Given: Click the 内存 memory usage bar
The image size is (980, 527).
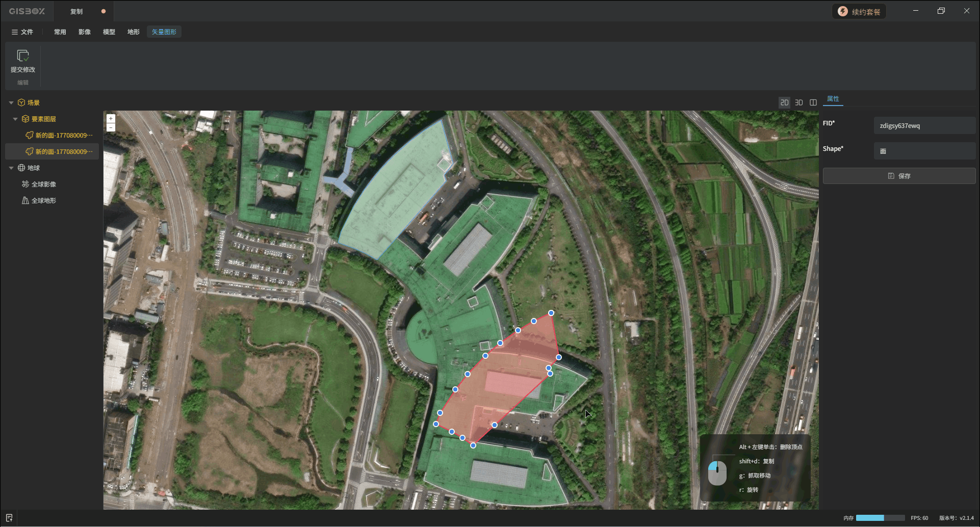Looking at the screenshot, I should coord(880,518).
